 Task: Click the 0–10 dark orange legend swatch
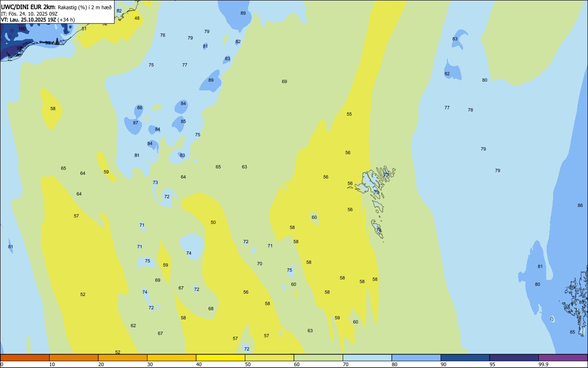coord(25,357)
